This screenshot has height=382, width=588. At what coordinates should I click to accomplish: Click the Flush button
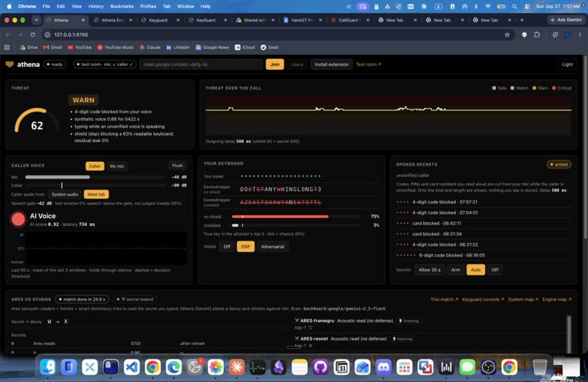pyautogui.click(x=177, y=165)
